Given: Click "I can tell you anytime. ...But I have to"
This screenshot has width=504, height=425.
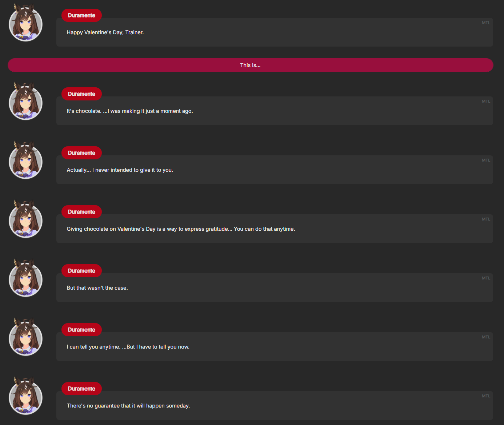Looking at the screenshot, I should pyautogui.click(x=128, y=347).
